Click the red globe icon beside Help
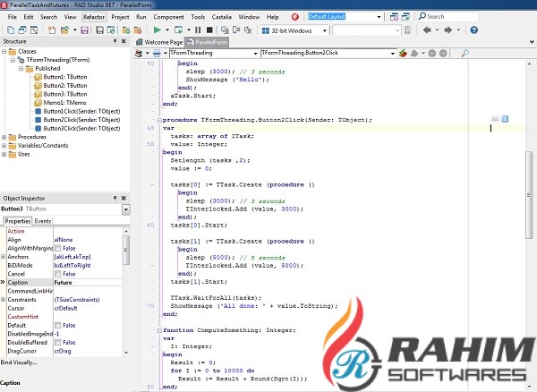This screenshot has height=392, width=537. point(294,17)
